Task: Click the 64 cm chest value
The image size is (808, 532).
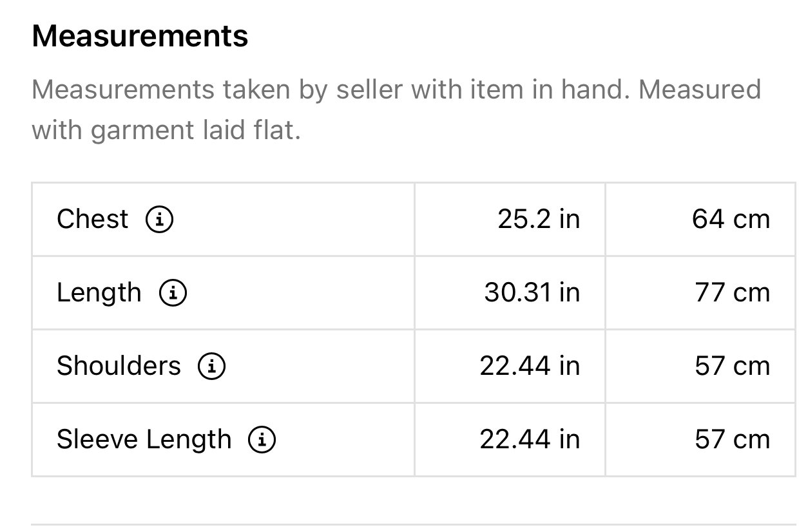Action: 731,220
